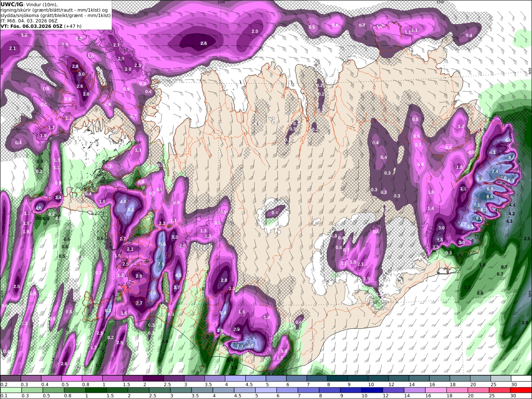Click the 3.7 precipitation value
The height and width of the screenshot is (399, 532).
tap(177, 288)
